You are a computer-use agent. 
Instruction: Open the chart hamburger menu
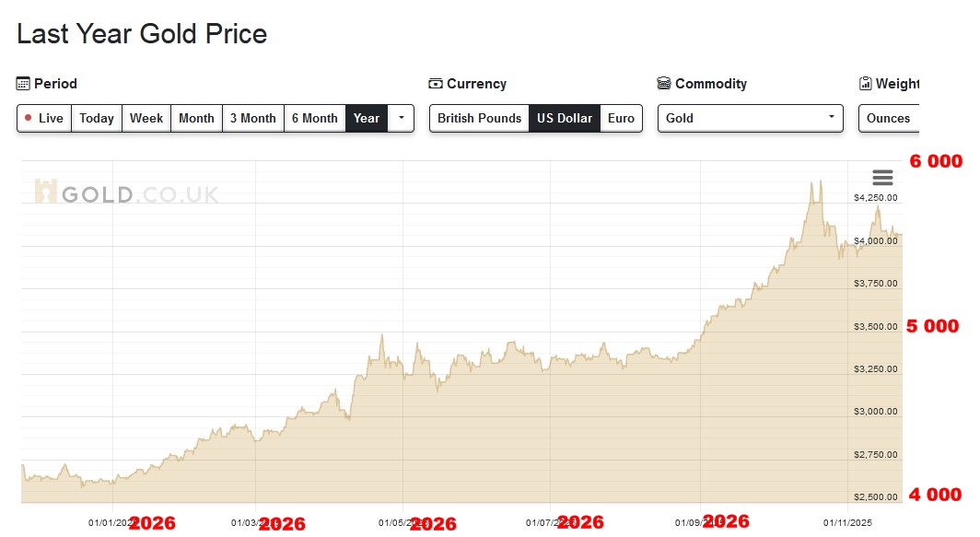[x=882, y=178]
